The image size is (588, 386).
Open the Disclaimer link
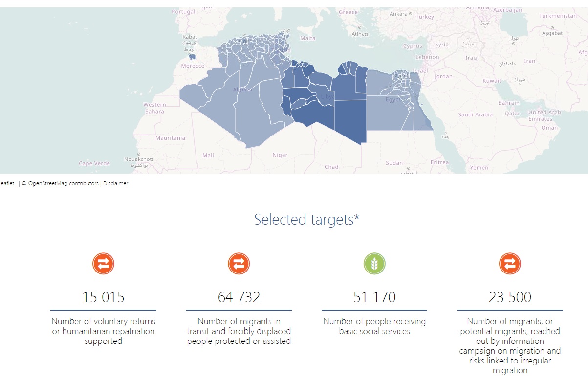pyautogui.click(x=115, y=183)
